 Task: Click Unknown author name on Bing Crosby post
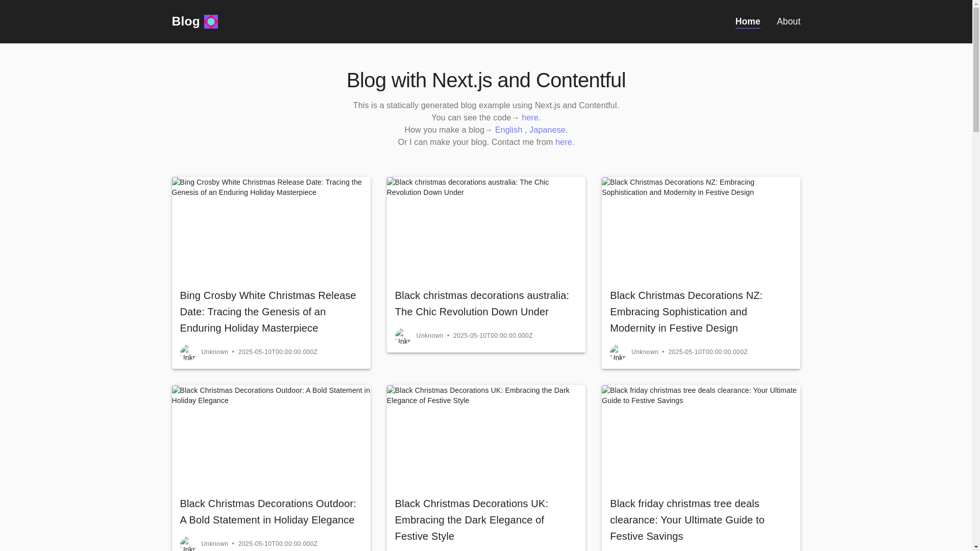215,352
